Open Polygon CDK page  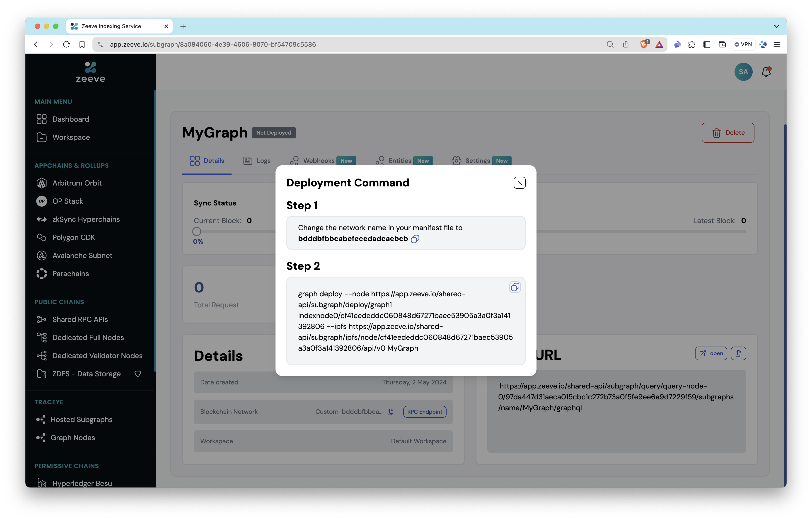(73, 237)
